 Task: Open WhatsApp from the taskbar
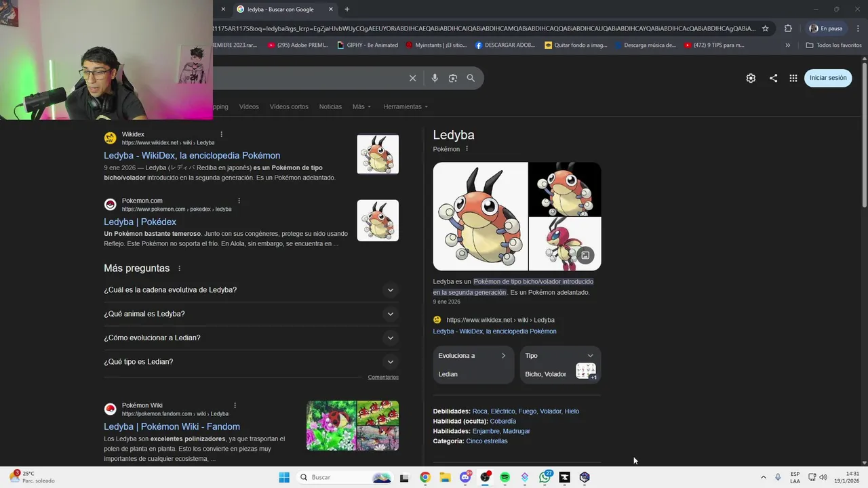[545, 477]
